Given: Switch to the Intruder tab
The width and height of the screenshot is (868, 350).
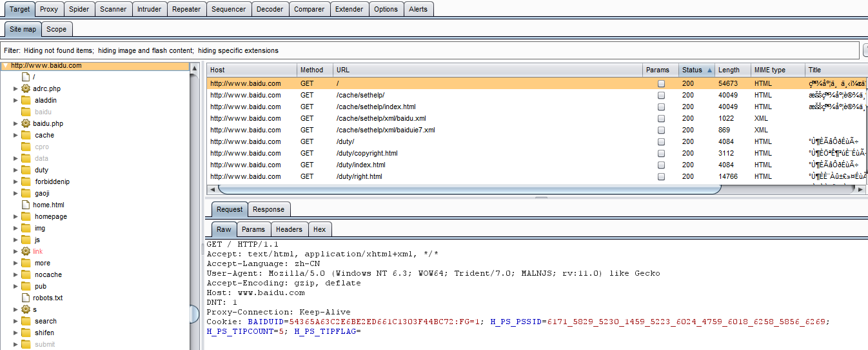Looking at the screenshot, I should tap(150, 9).
